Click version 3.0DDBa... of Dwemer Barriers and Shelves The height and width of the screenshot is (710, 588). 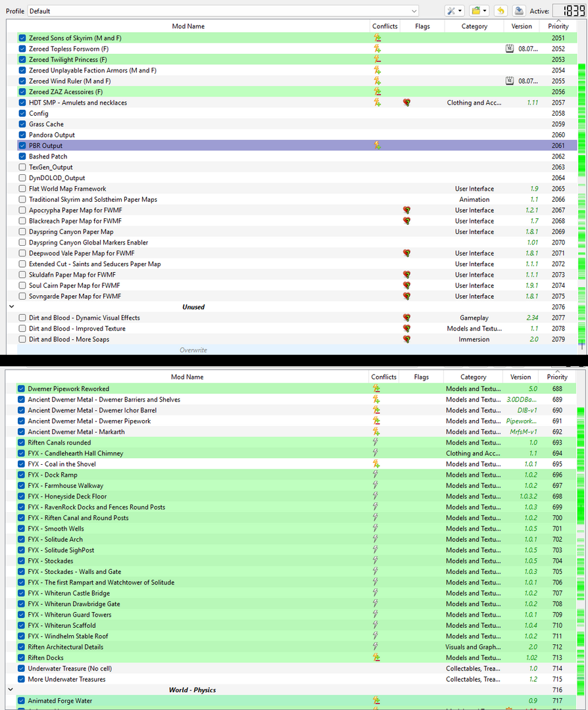click(522, 400)
